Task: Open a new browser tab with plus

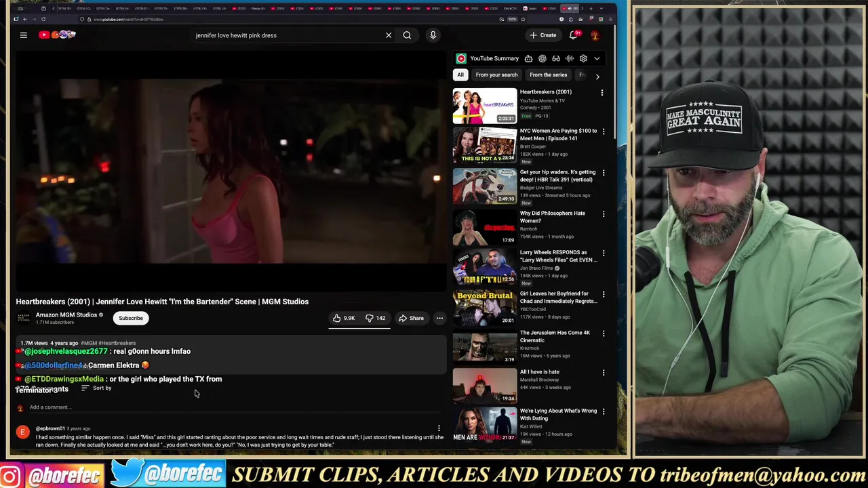Action: [x=591, y=8]
